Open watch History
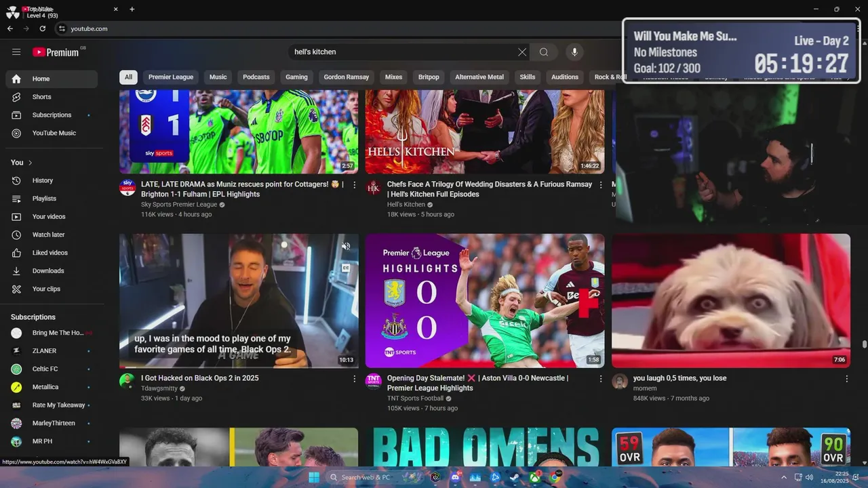 (x=52, y=180)
